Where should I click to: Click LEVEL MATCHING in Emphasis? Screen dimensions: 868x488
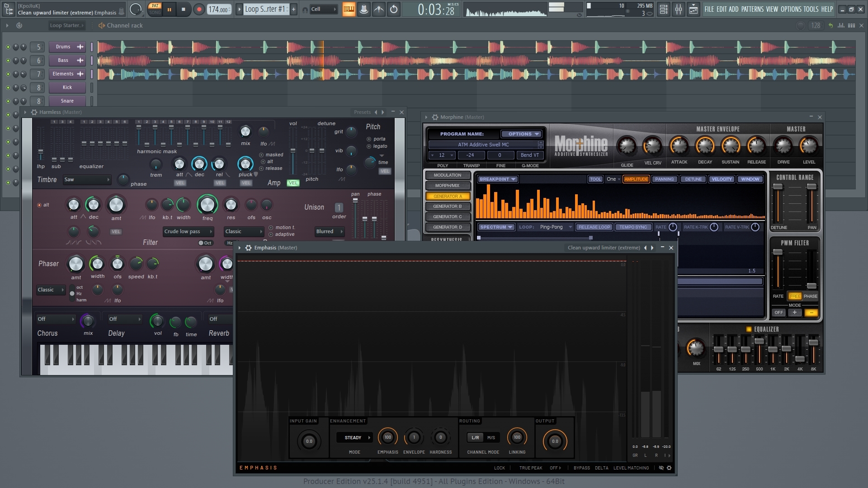(631, 468)
